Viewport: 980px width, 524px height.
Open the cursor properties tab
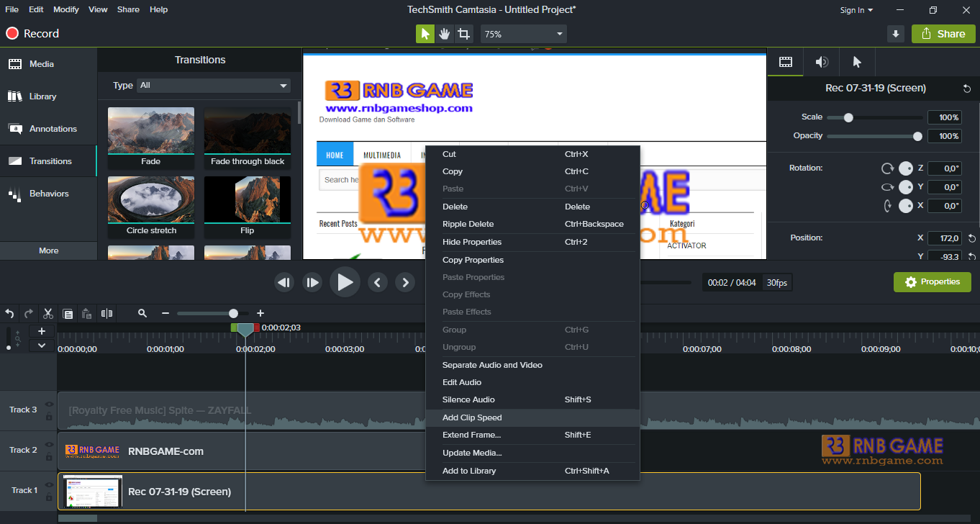coord(857,62)
